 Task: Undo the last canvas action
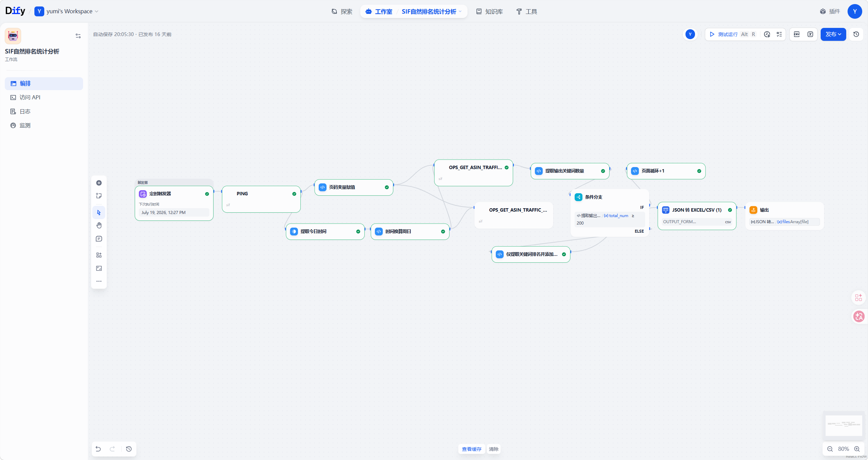click(98, 449)
